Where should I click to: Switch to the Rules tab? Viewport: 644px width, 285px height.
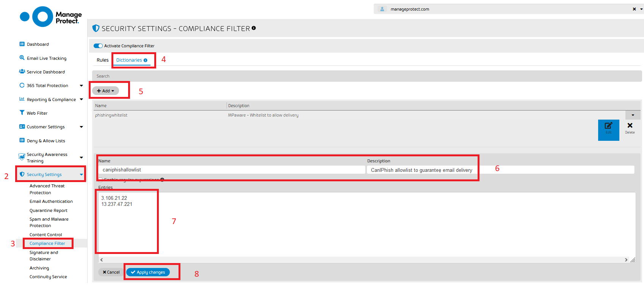102,60
